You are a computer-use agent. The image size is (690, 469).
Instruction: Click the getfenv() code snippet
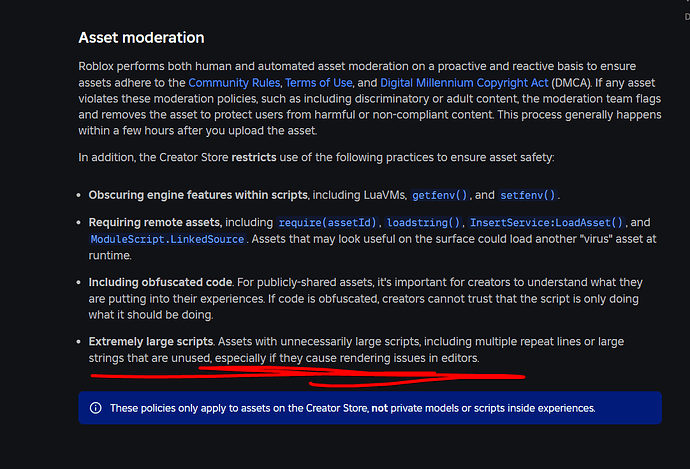[440, 195]
